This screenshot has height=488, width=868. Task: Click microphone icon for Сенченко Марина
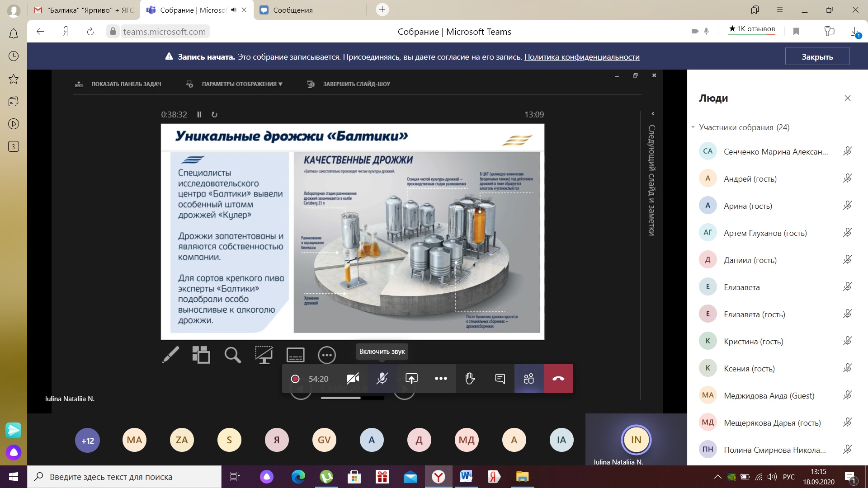pos(848,151)
